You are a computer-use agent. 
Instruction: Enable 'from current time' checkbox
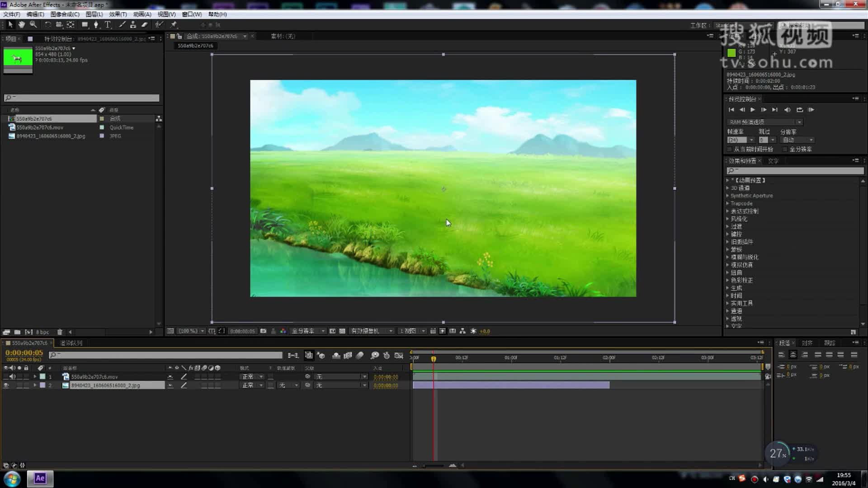point(729,149)
